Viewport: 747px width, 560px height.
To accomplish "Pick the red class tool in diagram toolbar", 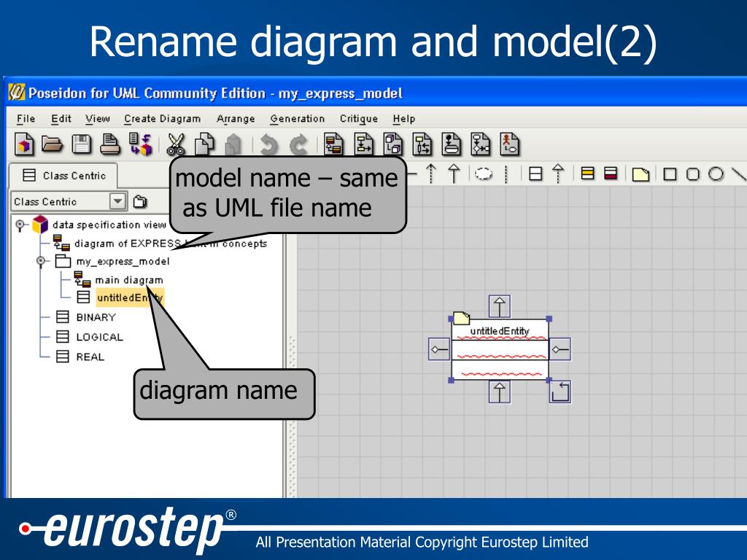I will click(x=611, y=174).
